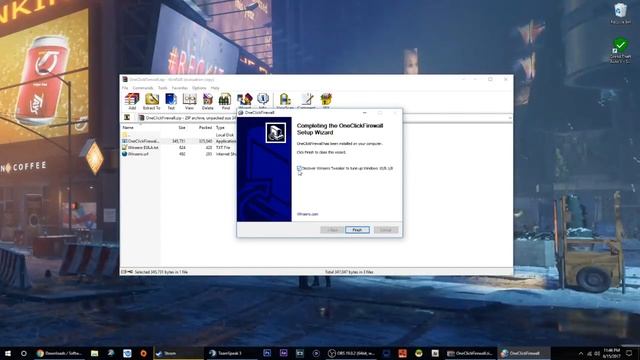Sort WinRAR list by Packed column
The width and height of the screenshot is (640, 360).
click(205, 128)
